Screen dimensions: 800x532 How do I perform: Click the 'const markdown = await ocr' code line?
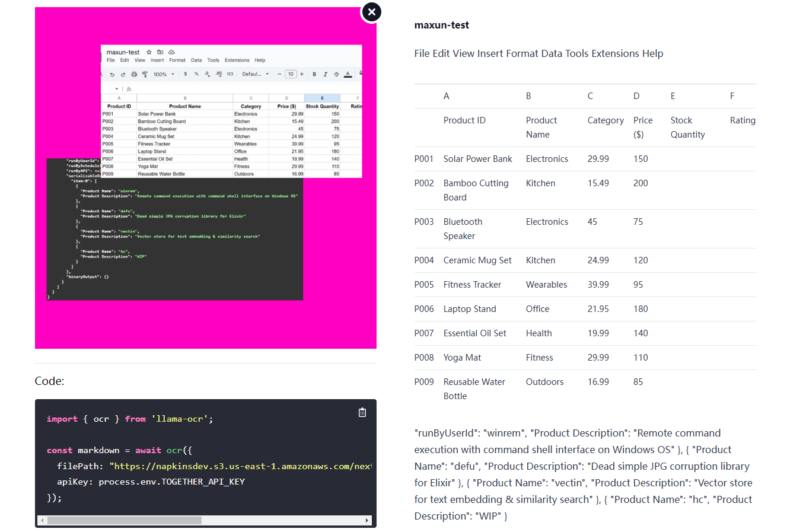tap(119, 450)
